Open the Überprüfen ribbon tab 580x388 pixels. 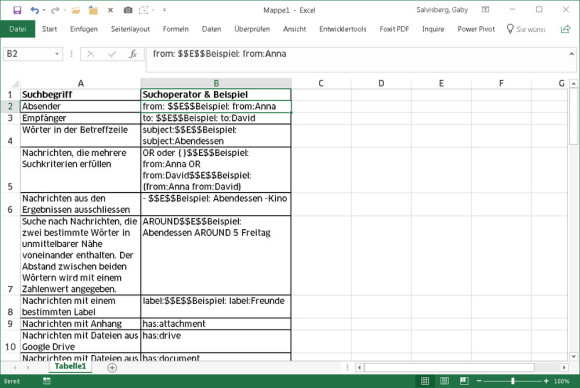[252, 29]
